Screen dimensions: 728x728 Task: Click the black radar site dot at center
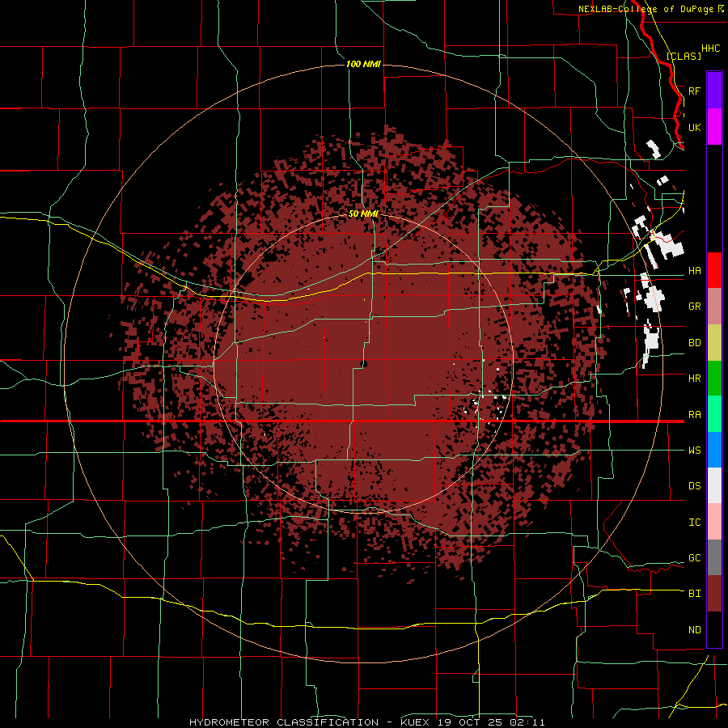point(363,364)
